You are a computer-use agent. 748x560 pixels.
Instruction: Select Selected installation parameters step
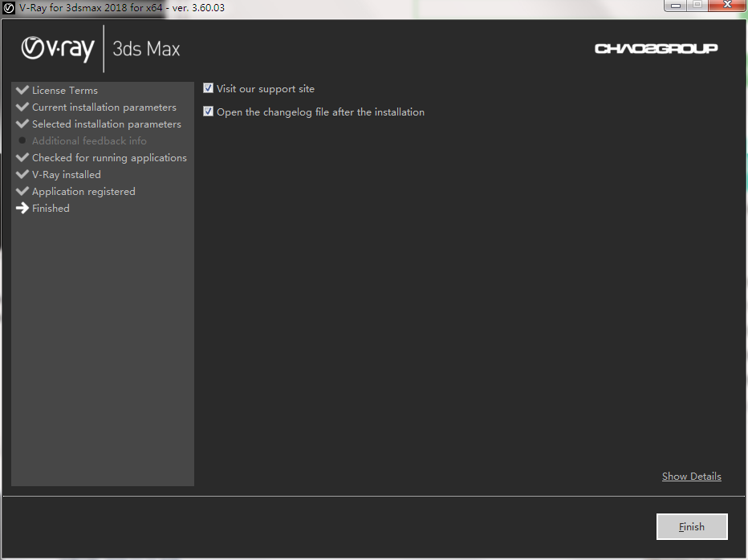point(107,124)
